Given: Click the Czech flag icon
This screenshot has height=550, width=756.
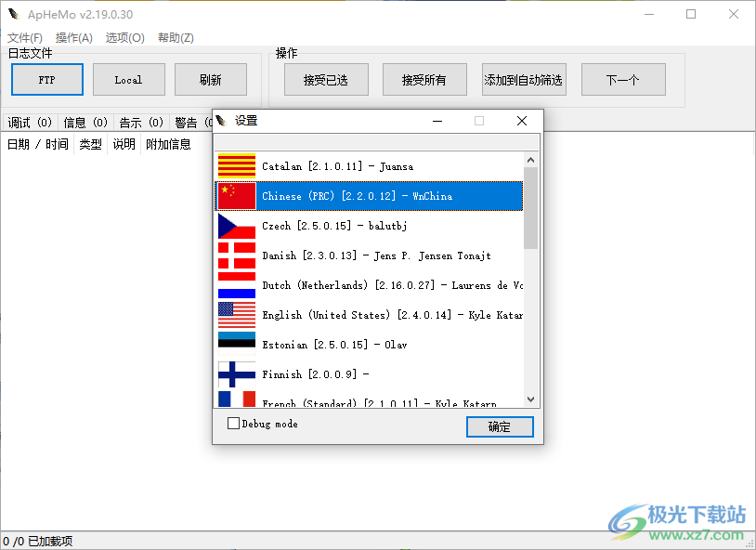Looking at the screenshot, I should pyautogui.click(x=237, y=226).
